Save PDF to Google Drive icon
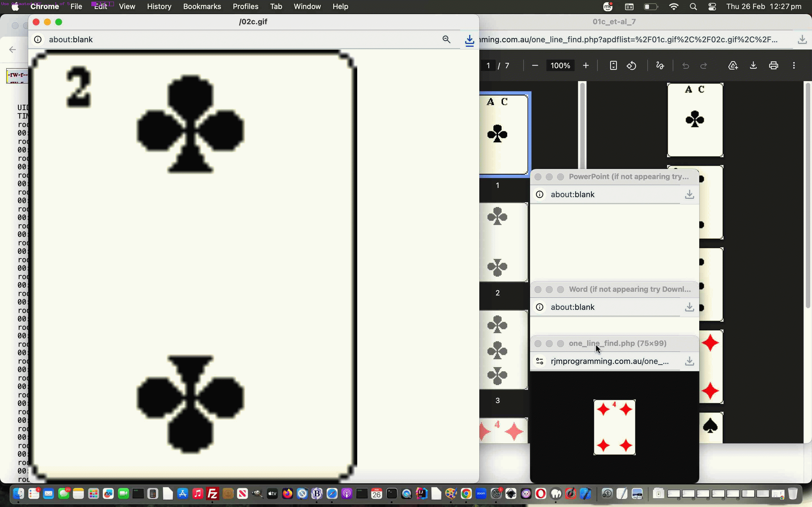Screen dimensions: 812x507 [x=733, y=66]
